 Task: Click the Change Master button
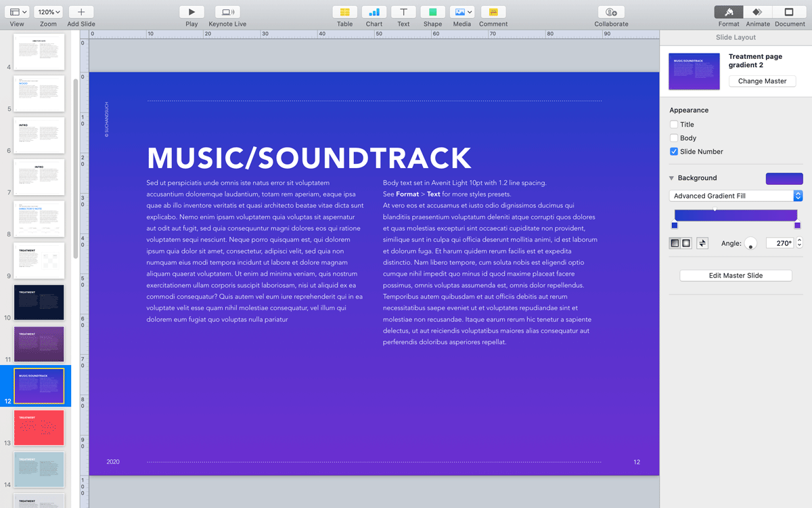(762, 81)
